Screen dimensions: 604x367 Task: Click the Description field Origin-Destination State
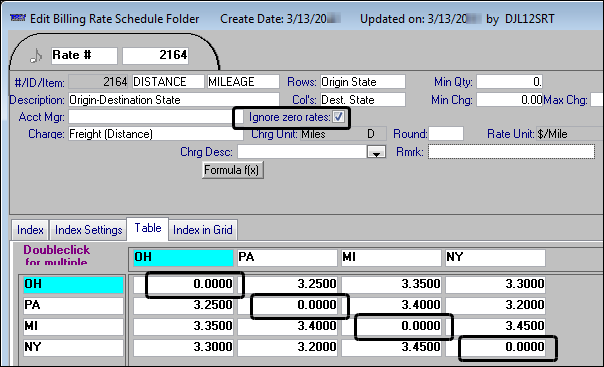click(x=174, y=100)
